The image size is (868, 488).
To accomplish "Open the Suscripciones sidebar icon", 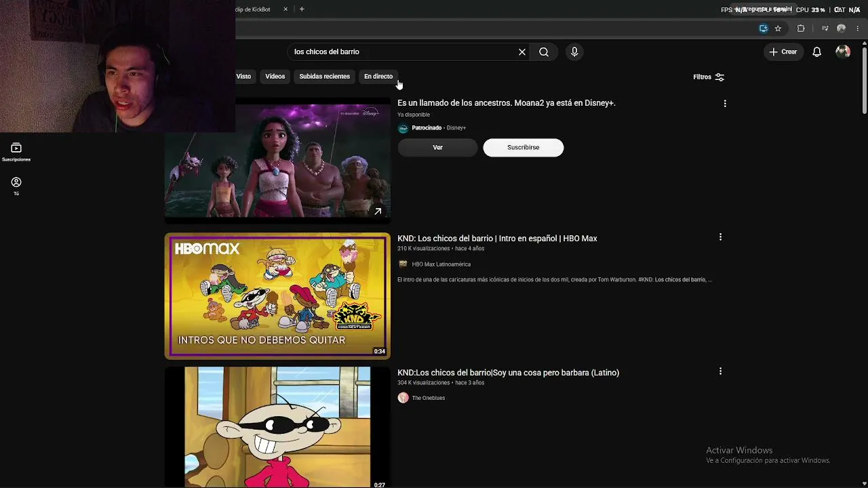I will (16, 152).
